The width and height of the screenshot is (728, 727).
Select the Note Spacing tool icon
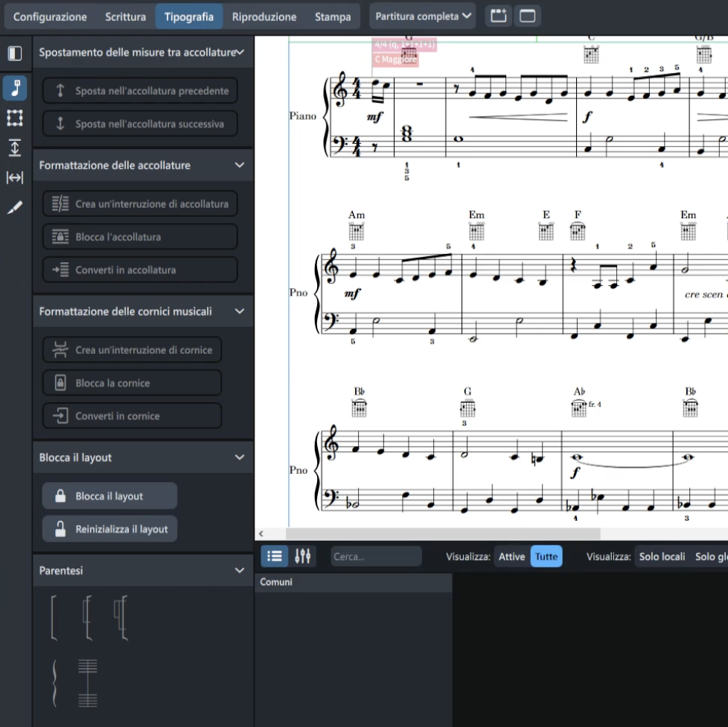(15, 177)
